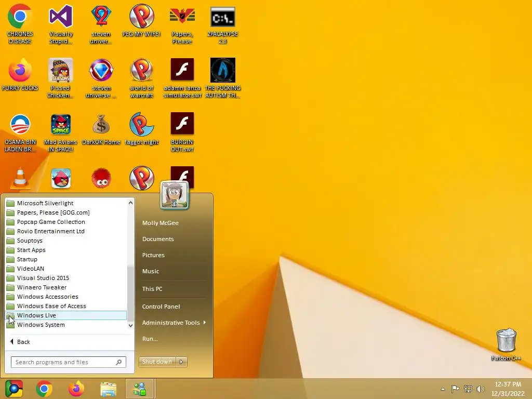Viewport: 532px width, 399px height.
Task: Open This PC from the Start menu
Action: pyautogui.click(x=152, y=289)
